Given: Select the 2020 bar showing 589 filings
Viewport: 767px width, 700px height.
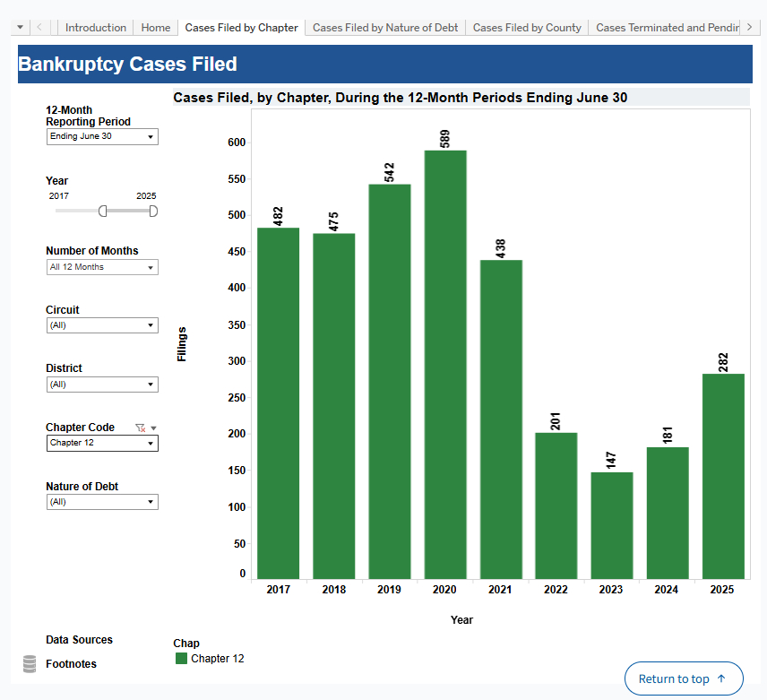Looking at the screenshot, I should (x=445, y=364).
